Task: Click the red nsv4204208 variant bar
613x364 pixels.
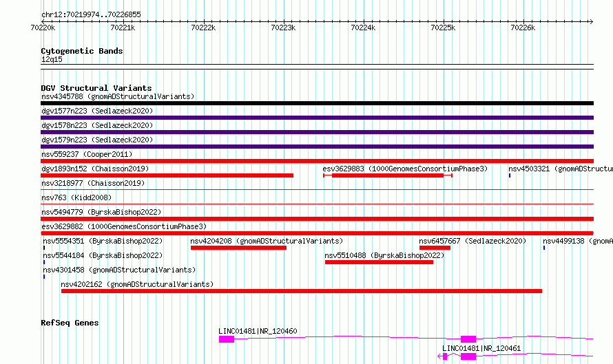Action: pos(238,248)
